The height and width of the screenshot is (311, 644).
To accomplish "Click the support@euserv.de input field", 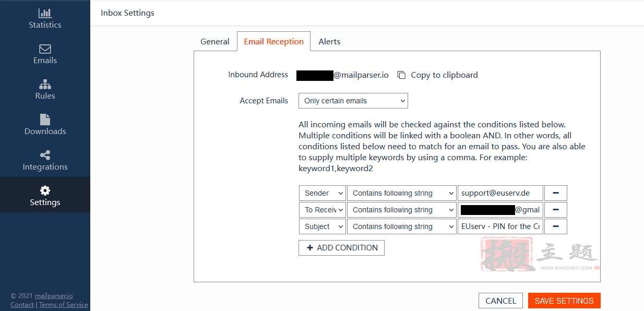I will coord(500,193).
